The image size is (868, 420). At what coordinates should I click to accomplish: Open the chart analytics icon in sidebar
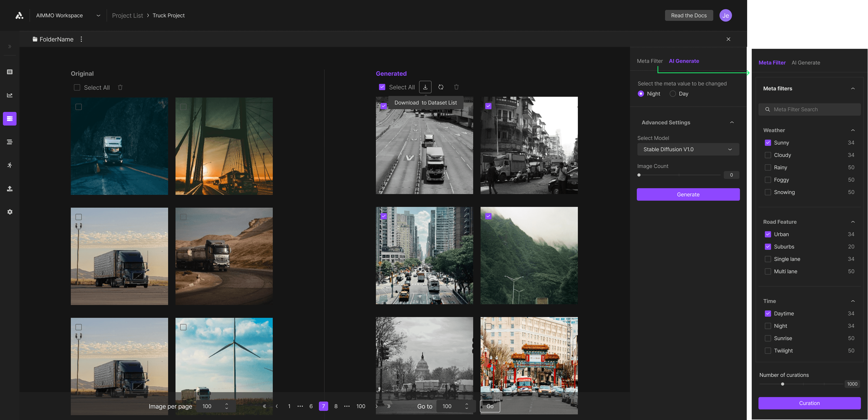(10, 95)
